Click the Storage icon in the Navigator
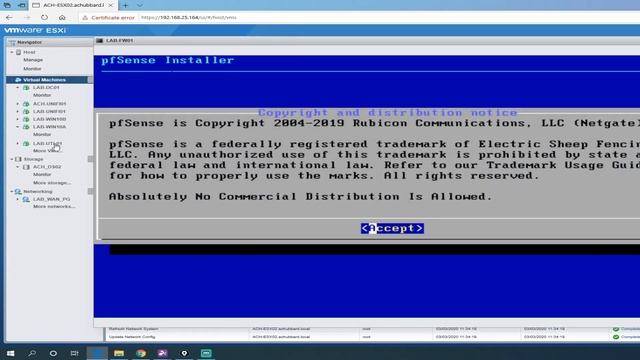The width and height of the screenshot is (640, 360). pyautogui.click(x=18, y=159)
